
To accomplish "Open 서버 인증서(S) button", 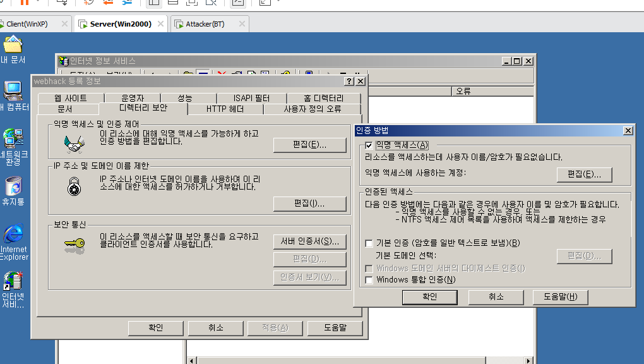I will point(309,241).
